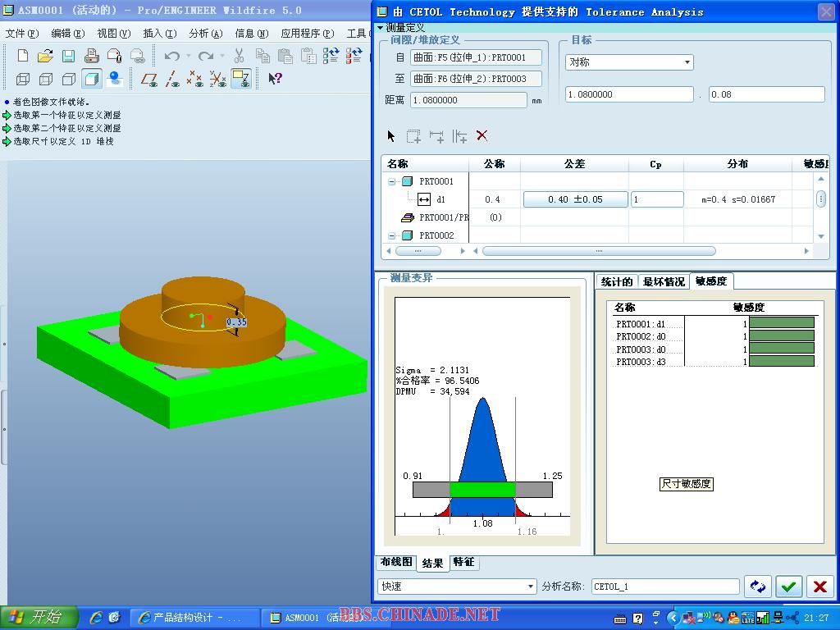Click the Save floppy disk icon

point(69,56)
